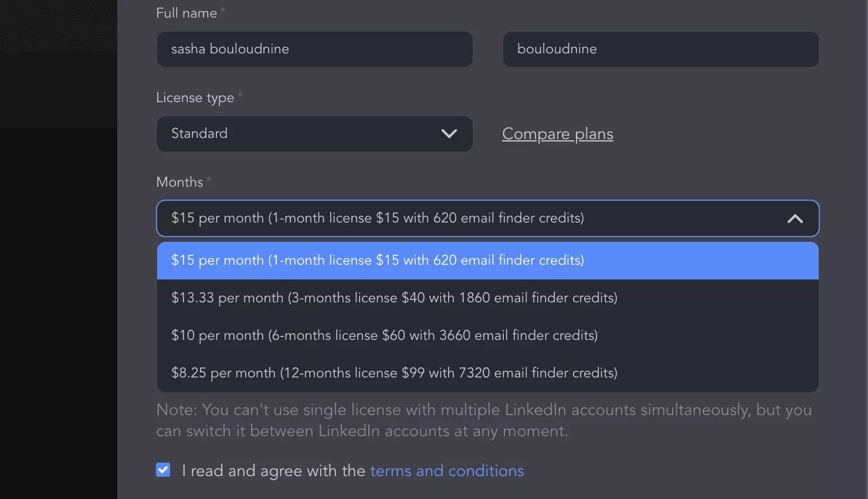868x499 pixels.
Task: Click the last name field showing bouloudnine
Action: point(661,49)
